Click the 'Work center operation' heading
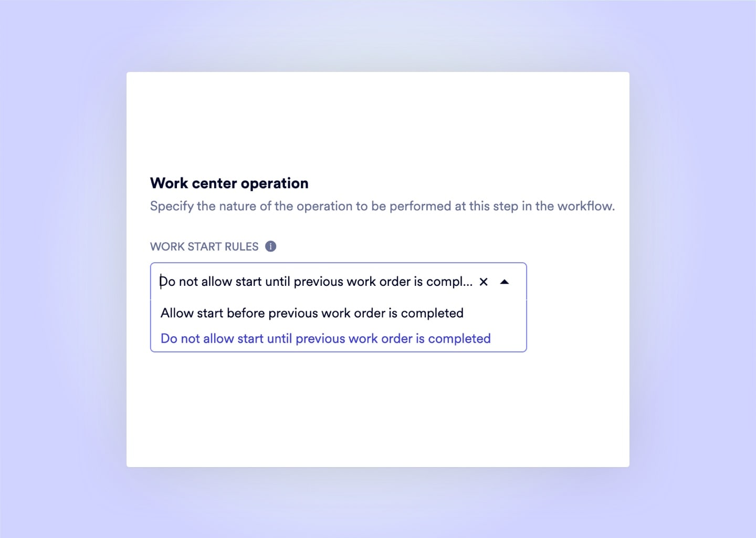This screenshot has width=756, height=538. click(x=229, y=183)
